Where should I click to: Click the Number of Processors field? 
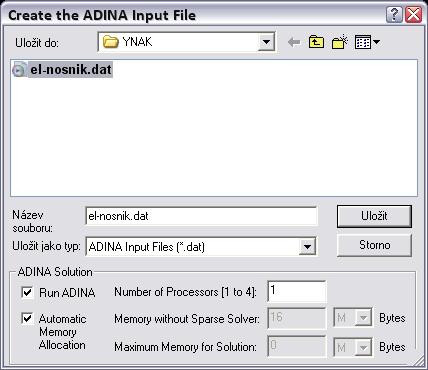coord(297,291)
